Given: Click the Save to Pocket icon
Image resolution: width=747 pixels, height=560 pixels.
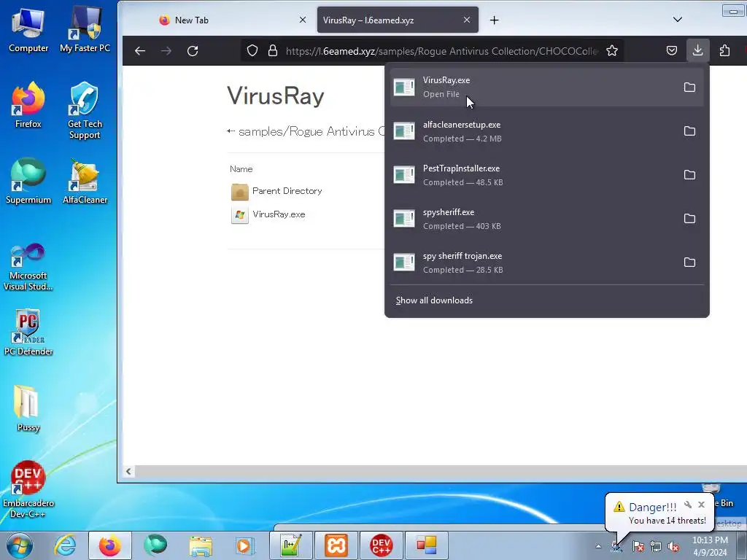Looking at the screenshot, I should point(672,51).
